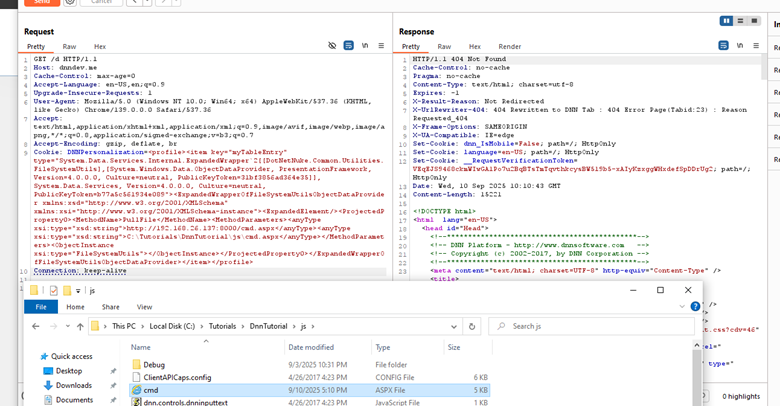The image size is (780, 406).
Task: Open address bar previous locations dropdown
Action: tap(454, 326)
